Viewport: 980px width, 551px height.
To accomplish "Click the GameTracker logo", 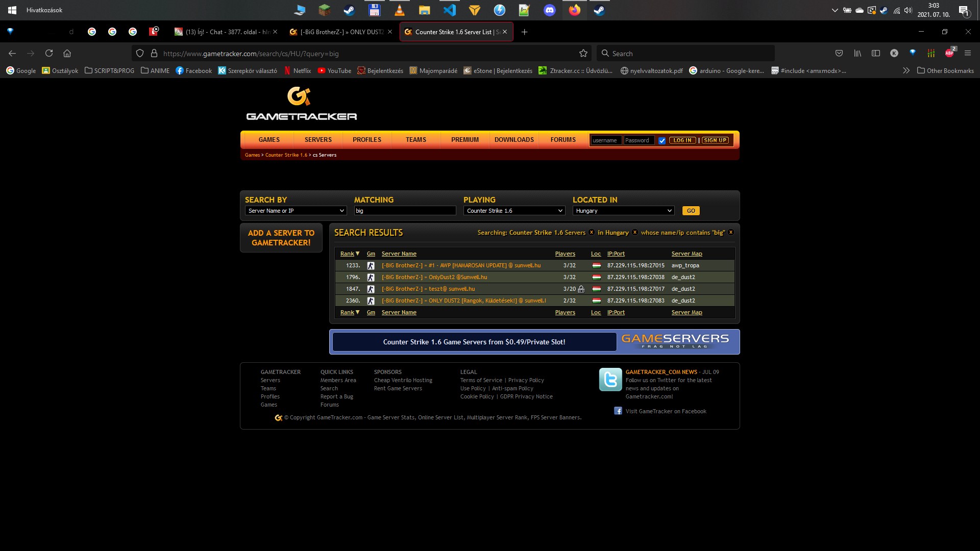I will coord(301,104).
